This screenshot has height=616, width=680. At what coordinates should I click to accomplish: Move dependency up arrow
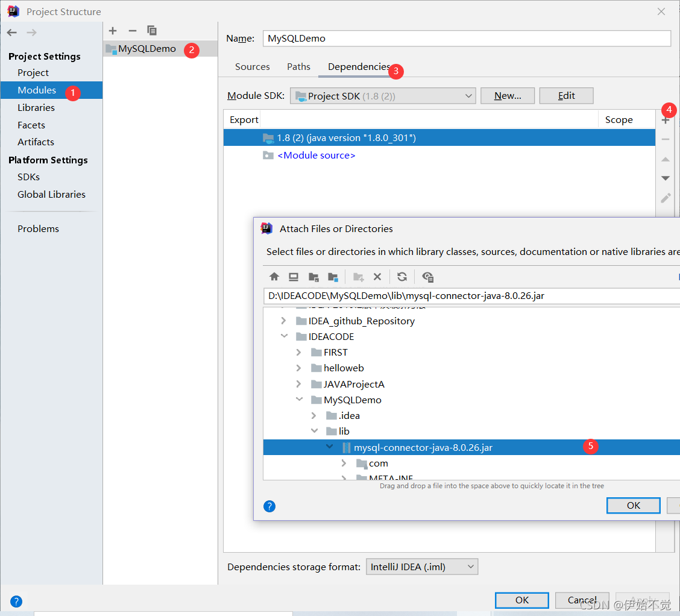pos(666,159)
